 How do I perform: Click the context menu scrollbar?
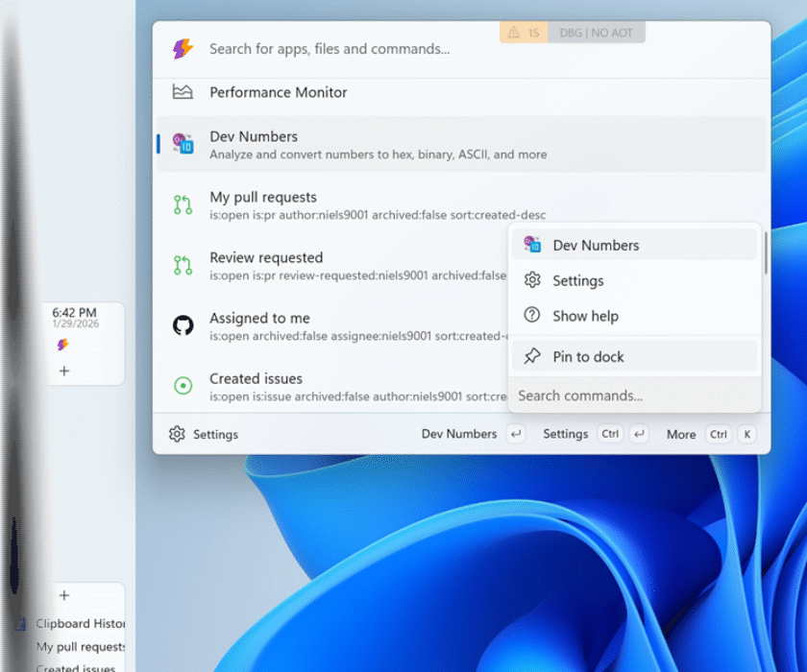click(x=765, y=253)
